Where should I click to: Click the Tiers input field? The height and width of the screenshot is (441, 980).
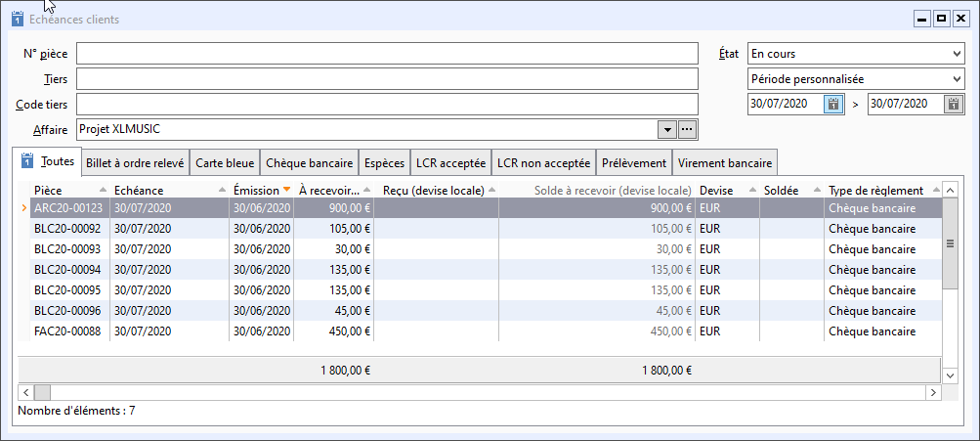click(387, 79)
